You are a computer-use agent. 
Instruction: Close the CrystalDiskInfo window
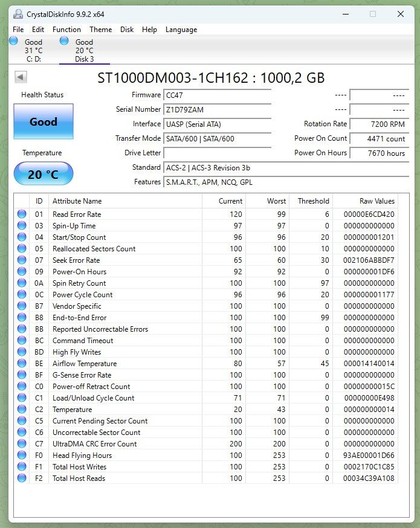click(x=401, y=14)
